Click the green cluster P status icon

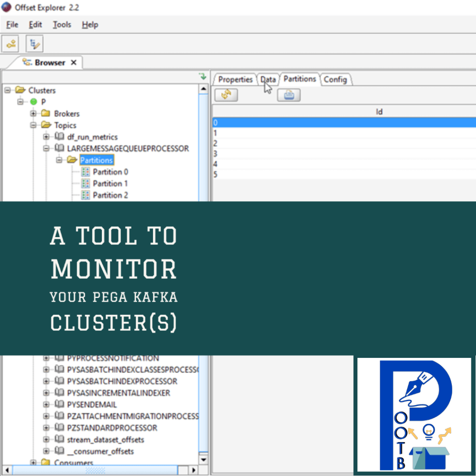pos(33,102)
